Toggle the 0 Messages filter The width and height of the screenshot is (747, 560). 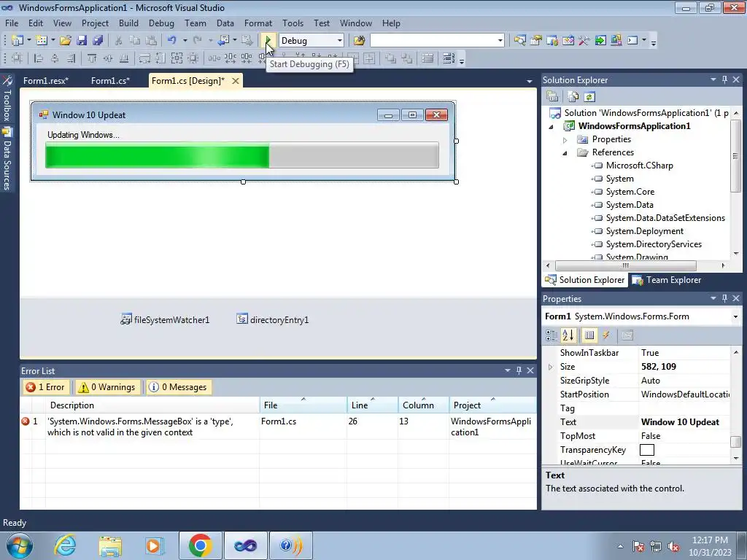[179, 387]
